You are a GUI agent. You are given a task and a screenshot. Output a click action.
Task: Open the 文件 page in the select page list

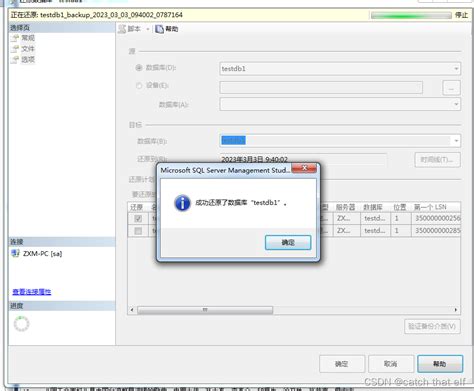pos(28,49)
